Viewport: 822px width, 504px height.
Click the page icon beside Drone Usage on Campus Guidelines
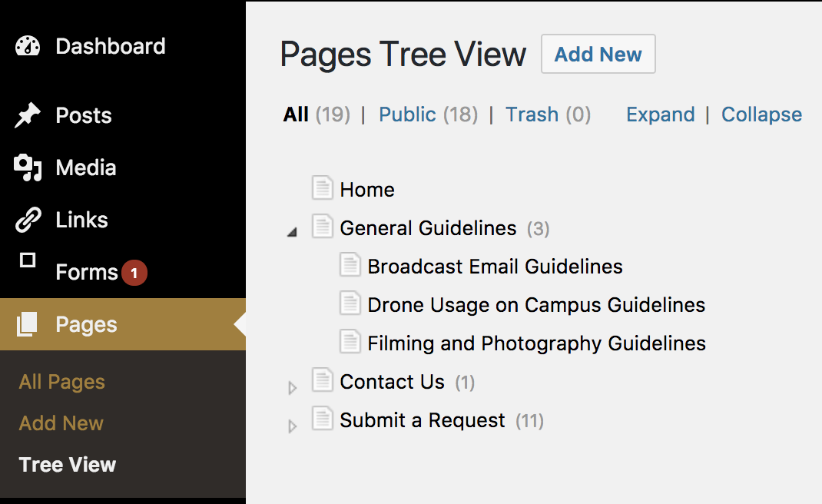click(x=350, y=303)
